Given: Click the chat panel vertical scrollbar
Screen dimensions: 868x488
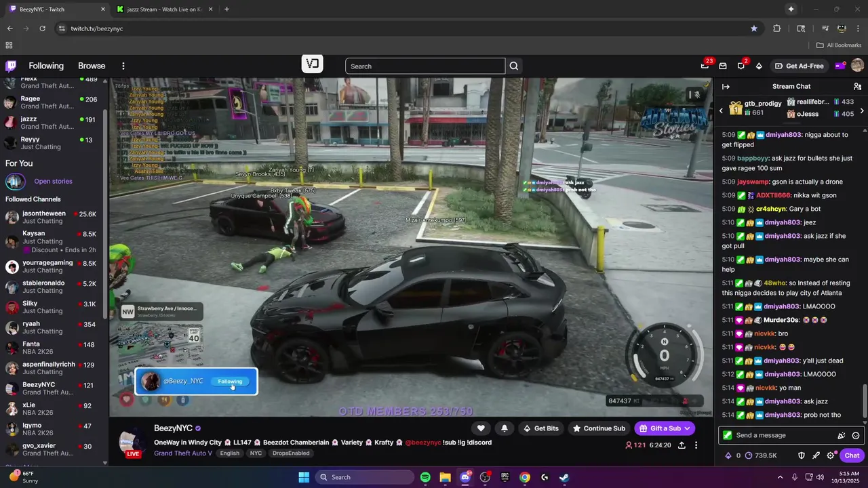Looking at the screenshot, I should (865, 401).
